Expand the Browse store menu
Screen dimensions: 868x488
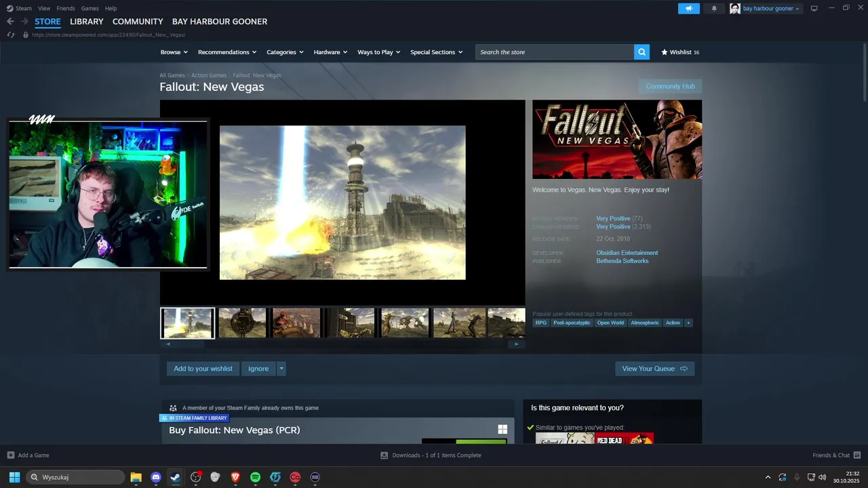[x=174, y=52]
